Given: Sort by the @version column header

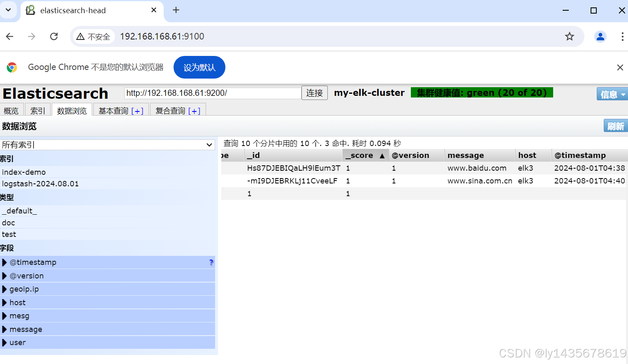Looking at the screenshot, I should 417,155.
